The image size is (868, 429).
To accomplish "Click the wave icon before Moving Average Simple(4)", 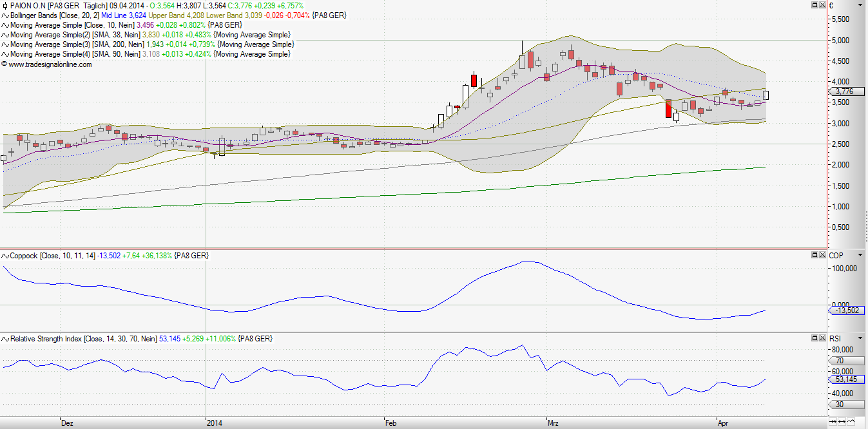I will click(5, 55).
